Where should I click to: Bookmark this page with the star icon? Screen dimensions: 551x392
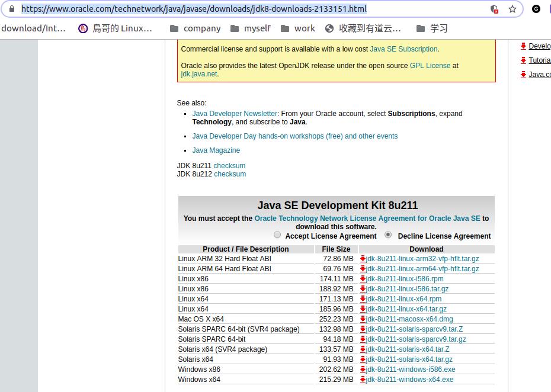(512, 9)
